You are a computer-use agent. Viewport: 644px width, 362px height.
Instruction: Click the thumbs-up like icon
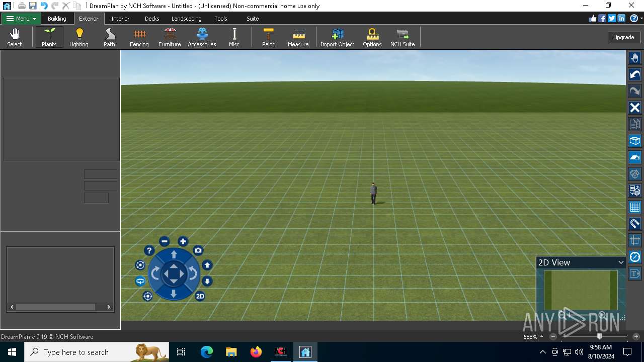click(593, 19)
